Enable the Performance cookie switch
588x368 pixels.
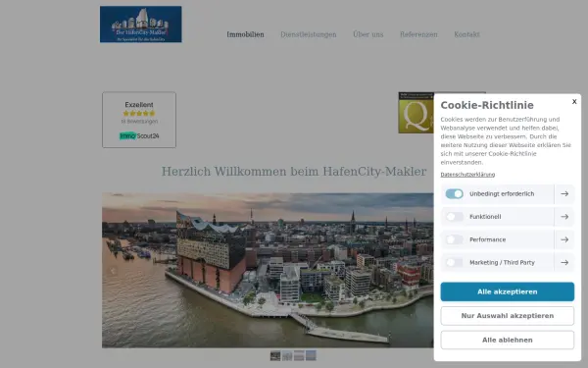[454, 239]
